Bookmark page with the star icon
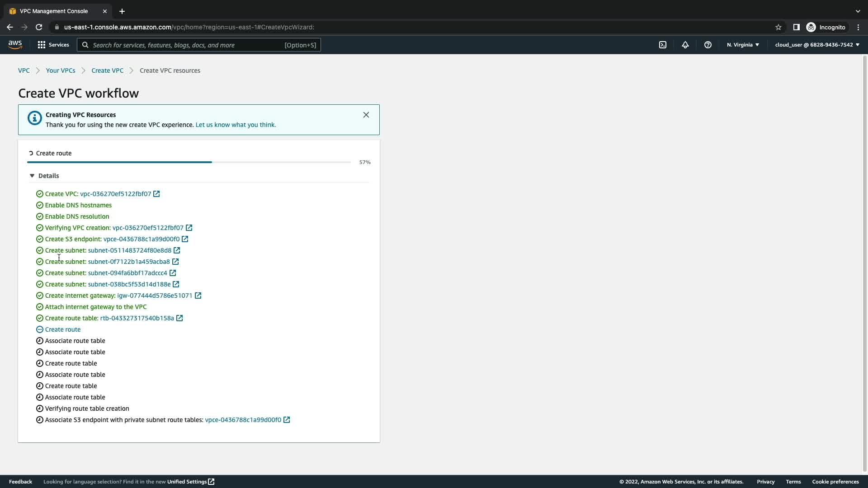The width and height of the screenshot is (868, 488). [778, 27]
